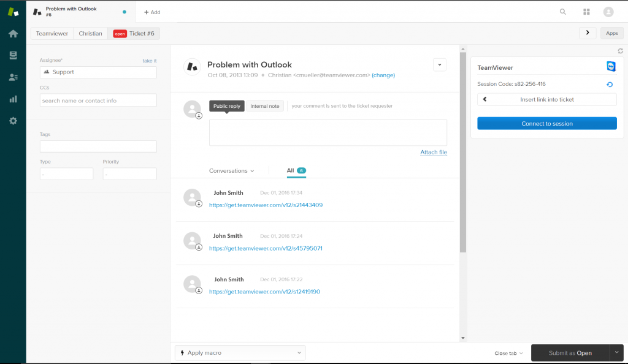Click the Attach file link

coord(433,152)
